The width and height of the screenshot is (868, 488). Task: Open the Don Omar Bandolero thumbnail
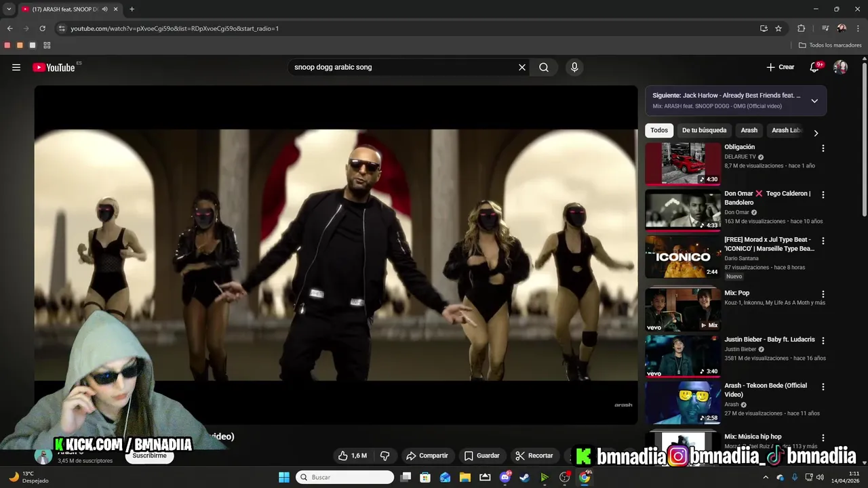pos(683,209)
